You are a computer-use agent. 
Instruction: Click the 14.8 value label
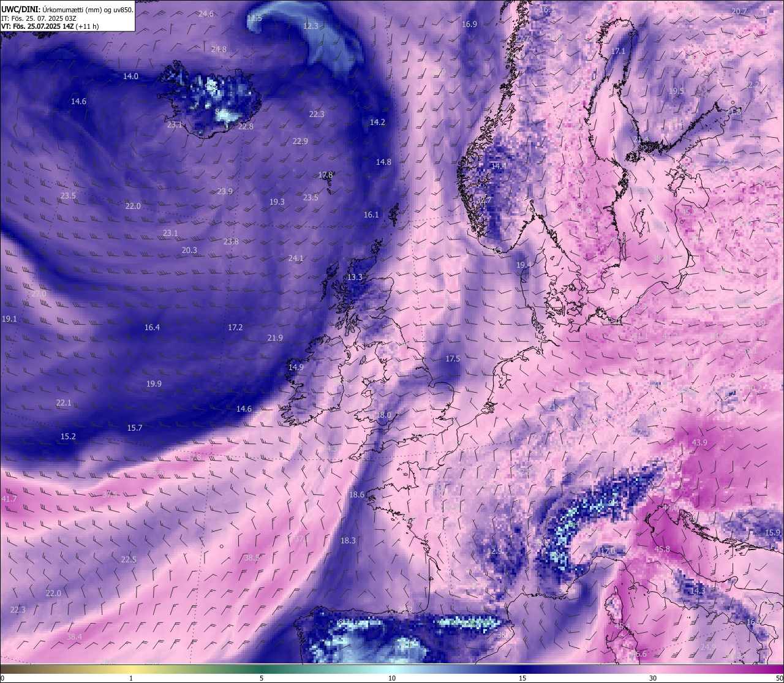click(x=383, y=162)
